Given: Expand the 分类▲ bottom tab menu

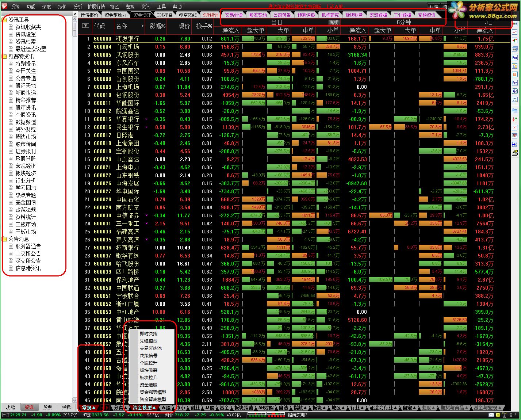Looking at the screenshot, I should pos(120,408).
